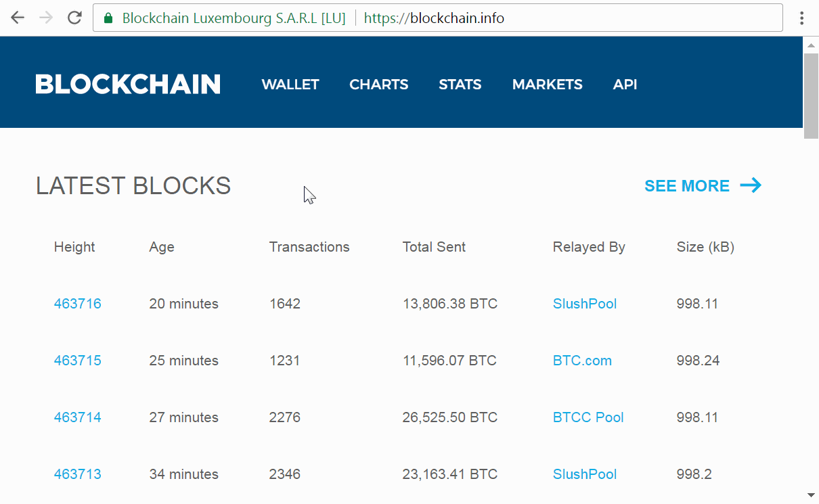Open the STATS section
The height and width of the screenshot is (504, 819).
click(460, 85)
